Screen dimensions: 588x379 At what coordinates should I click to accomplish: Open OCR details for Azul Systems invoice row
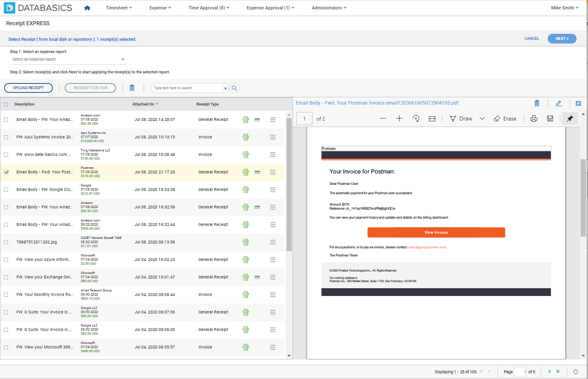(x=246, y=137)
